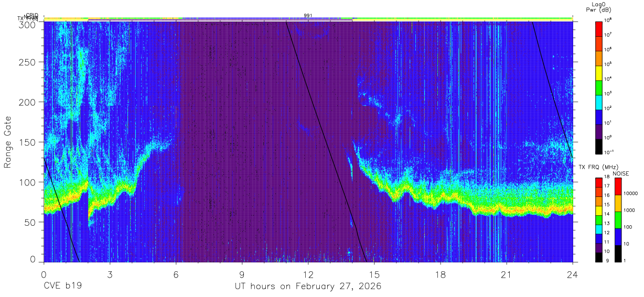Click the '1000' label on the NOISE scale
644x297 pixels.
(629, 211)
